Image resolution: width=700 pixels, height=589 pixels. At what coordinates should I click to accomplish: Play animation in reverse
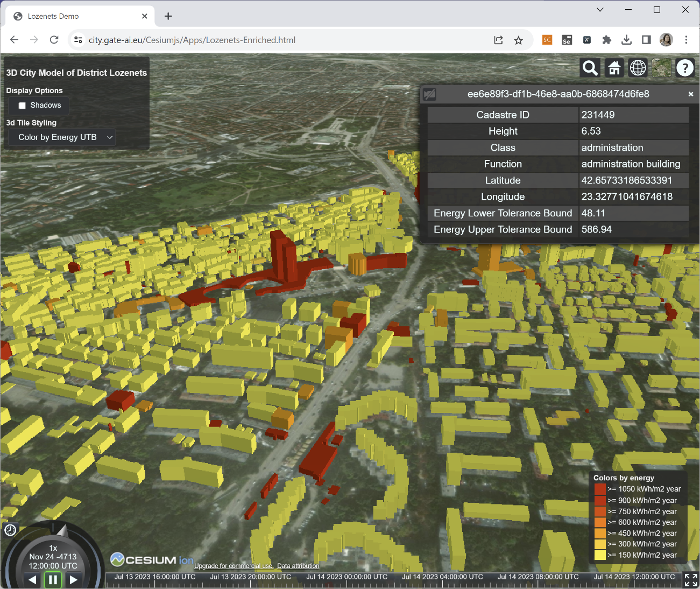tap(33, 580)
